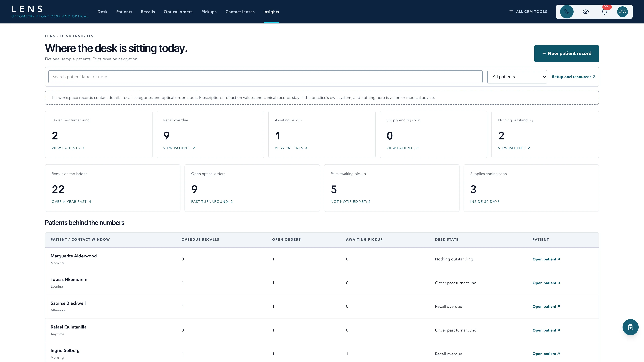The height and width of the screenshot is (362, 644).
Task: Open the Pickups tab
Action: pos(209,12)
